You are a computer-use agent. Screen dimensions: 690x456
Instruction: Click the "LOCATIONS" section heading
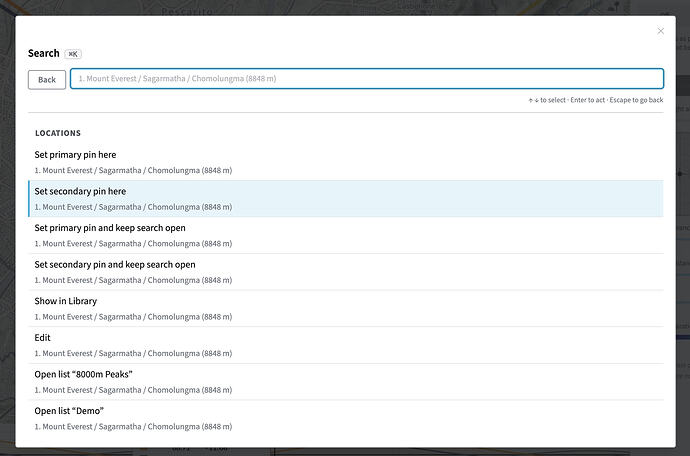click(58, 133)
